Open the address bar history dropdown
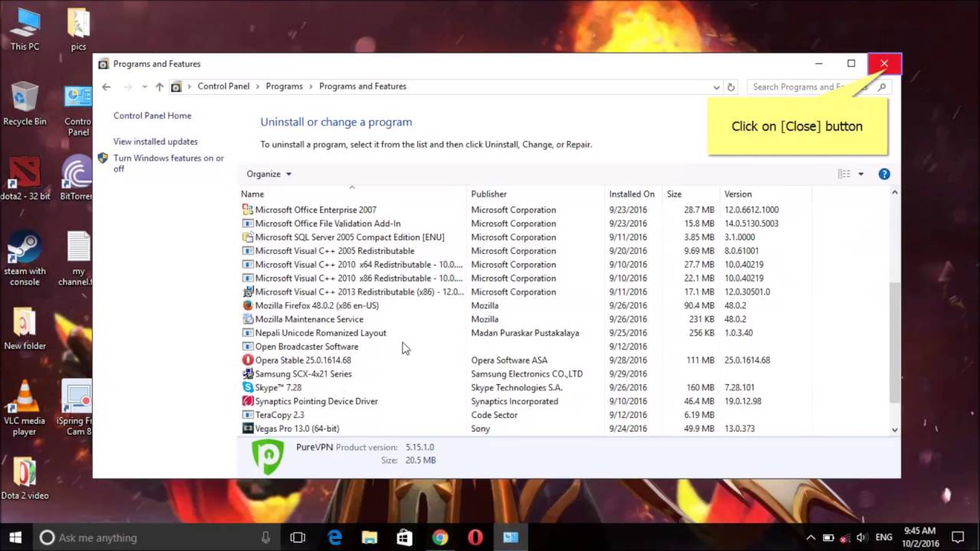 coord(717,87)
